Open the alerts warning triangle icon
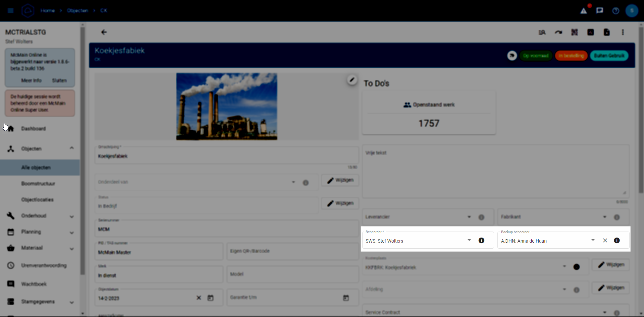The height and width of the screenshot is (317, 644). pos(584,11)
